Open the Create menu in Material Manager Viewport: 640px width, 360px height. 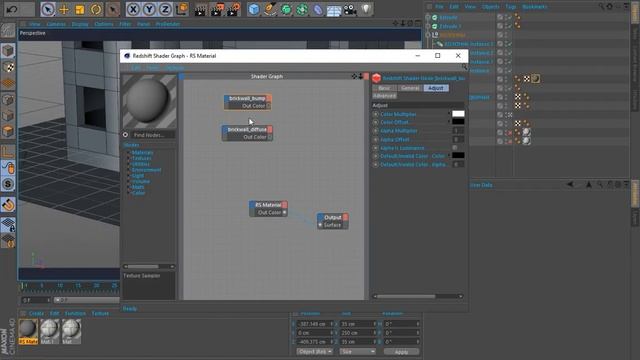[x=36, y=313]
